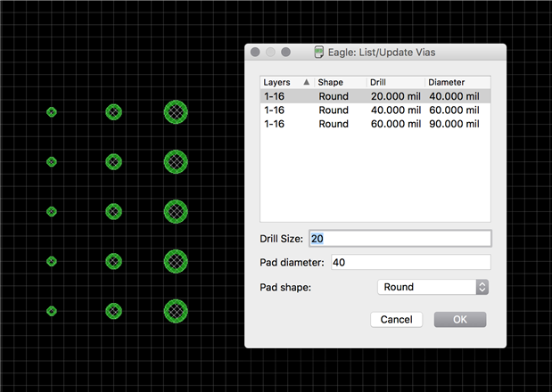Click the medium via in the top row
This screenshot has width=552, height=392.
(x=113, y=111)
